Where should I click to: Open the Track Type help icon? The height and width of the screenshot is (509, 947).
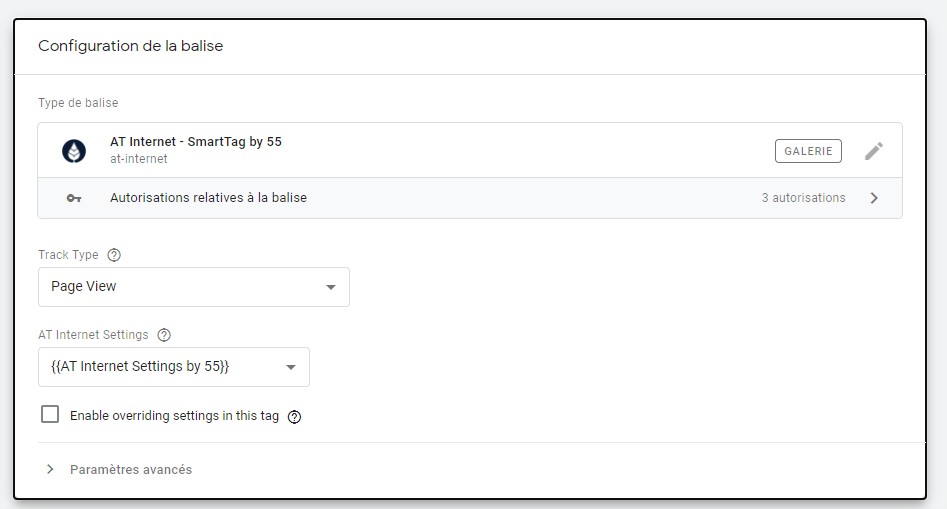[114, 255]
